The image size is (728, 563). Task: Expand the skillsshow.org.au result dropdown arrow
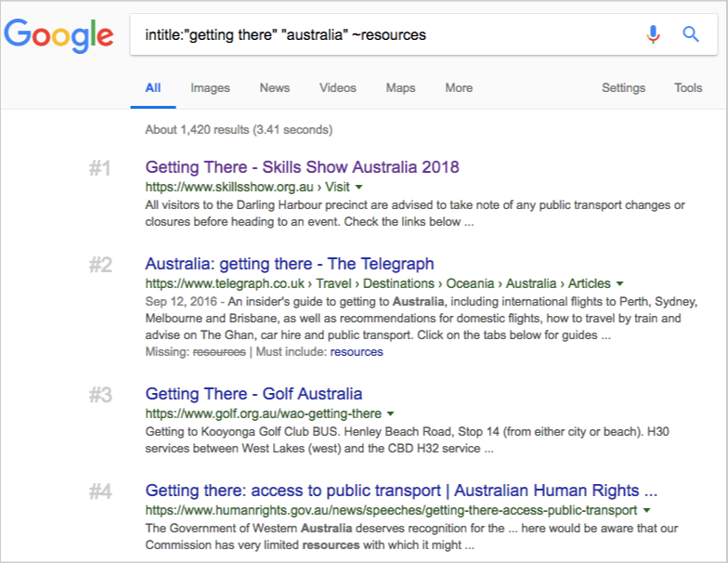point(358,188)
